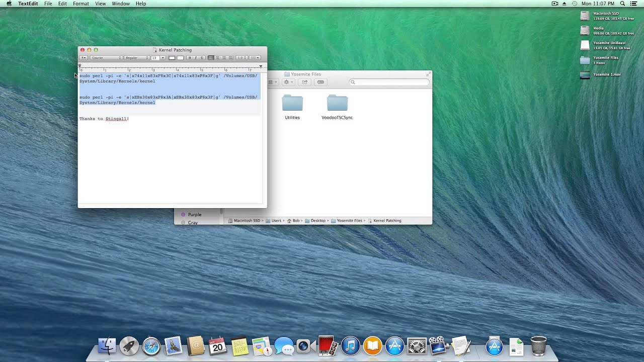Open Finder Action gear menu
This screenshot has height=362, width=644.
(288, 82)
